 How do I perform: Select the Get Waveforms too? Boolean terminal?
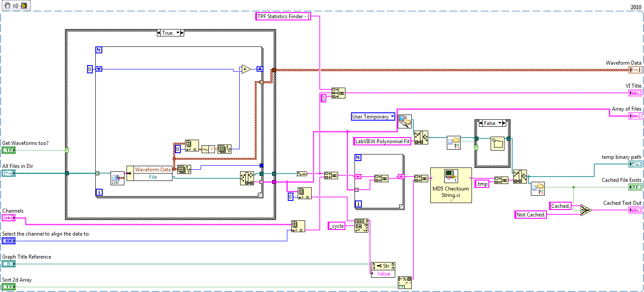point(9,151)
